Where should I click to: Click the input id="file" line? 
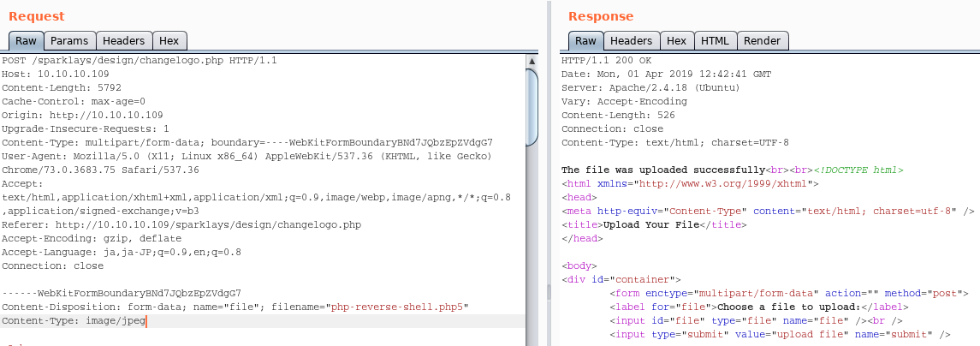757,321
